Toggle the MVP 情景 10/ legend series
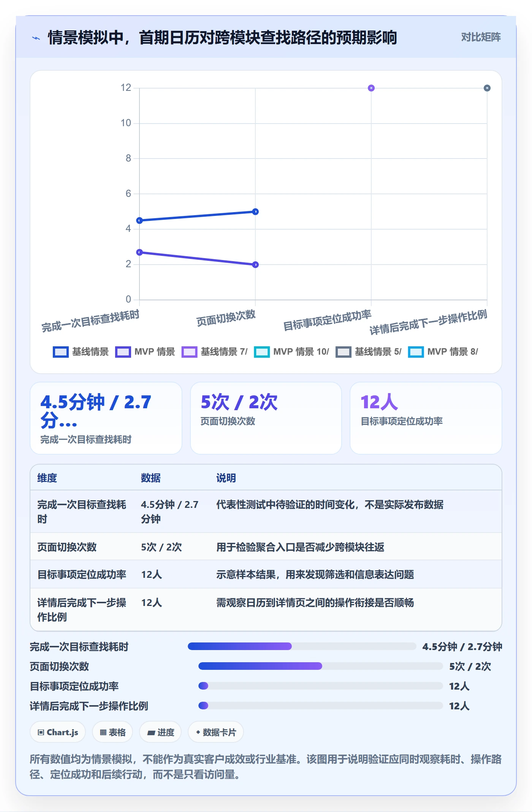The width and height of the screenshot is (532, 812). click(x=291, y=352)
